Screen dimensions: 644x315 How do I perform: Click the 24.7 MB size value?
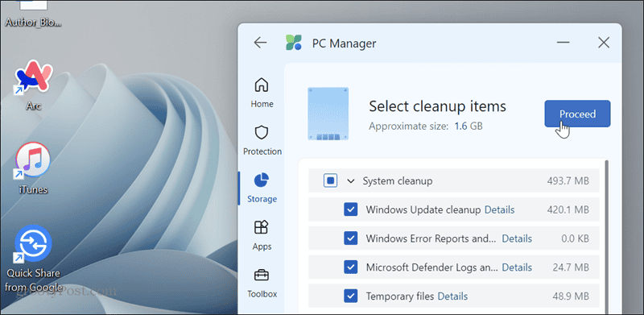coord(571,267)
